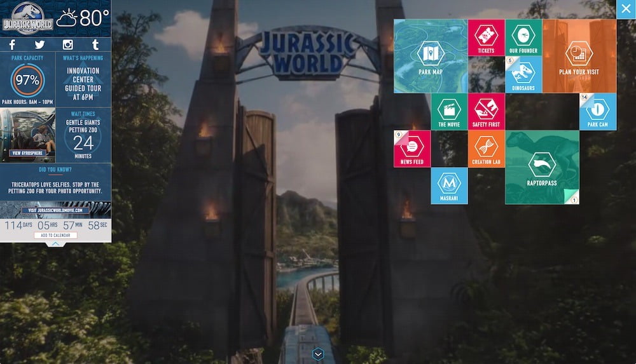The image size is (636, 364).
Task: Close the tile menu with X
Action: tap(626, 9)
